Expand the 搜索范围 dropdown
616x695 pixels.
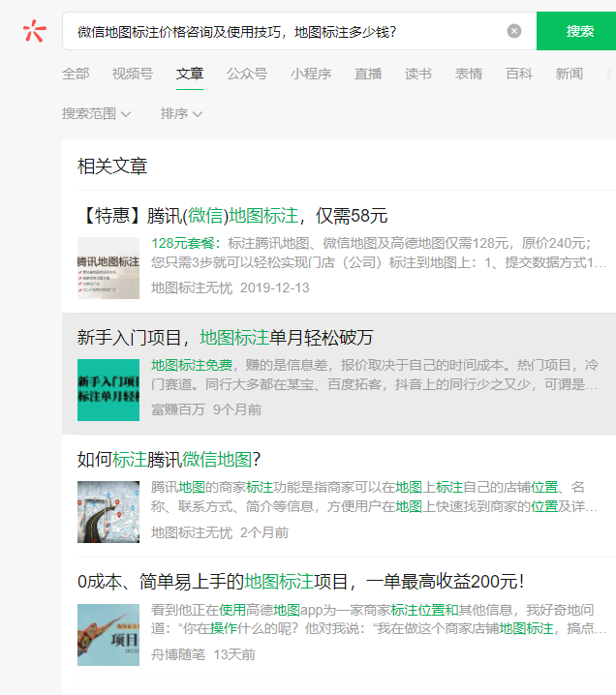pyautogui.click(x=96, y=114)
